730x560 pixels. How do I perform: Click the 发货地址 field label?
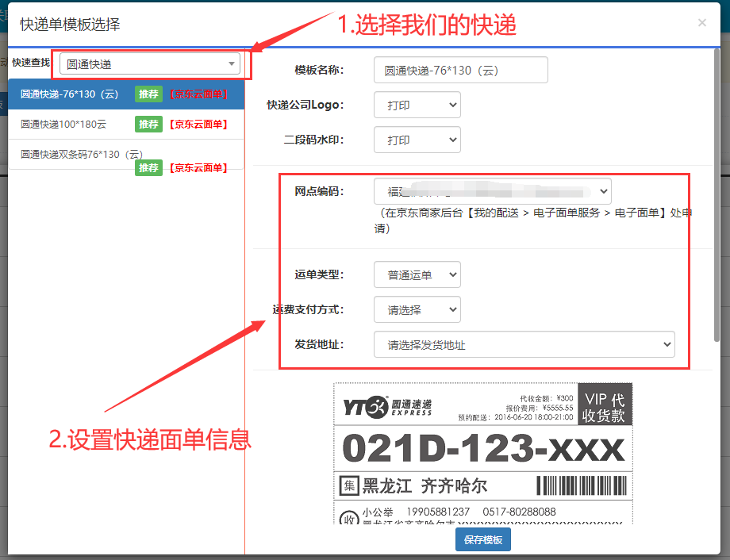(x=319, y=344)
